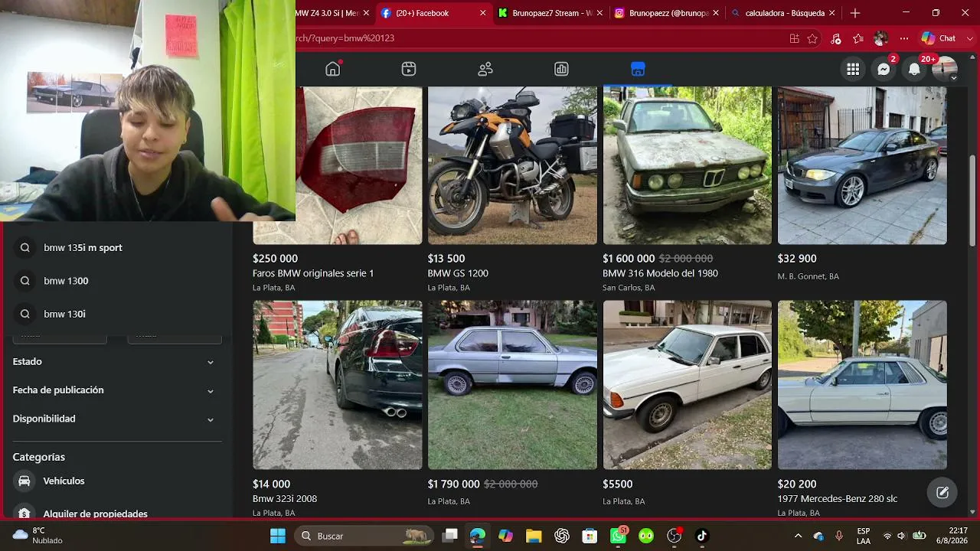Switch to the Brunopaezz Instagram tab

tap(667, 13)
